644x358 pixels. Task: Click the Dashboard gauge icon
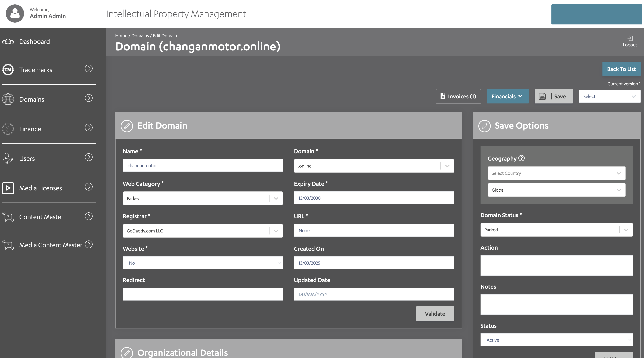8,42
